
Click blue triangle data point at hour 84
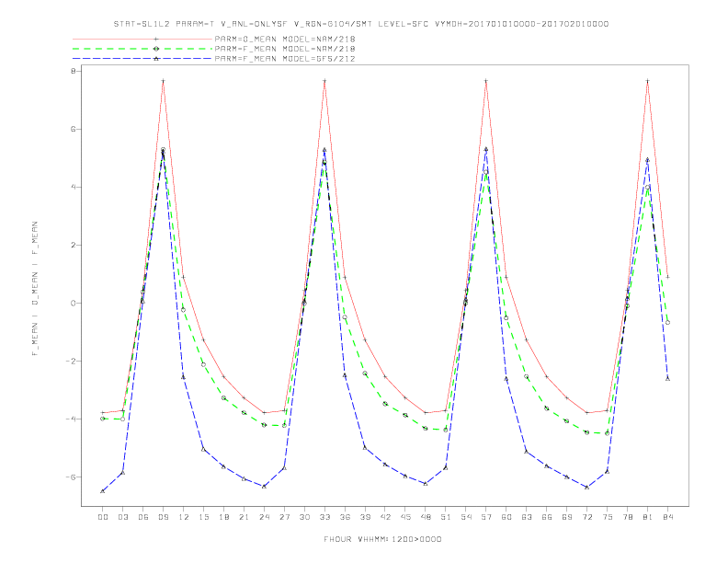point(667,379)
